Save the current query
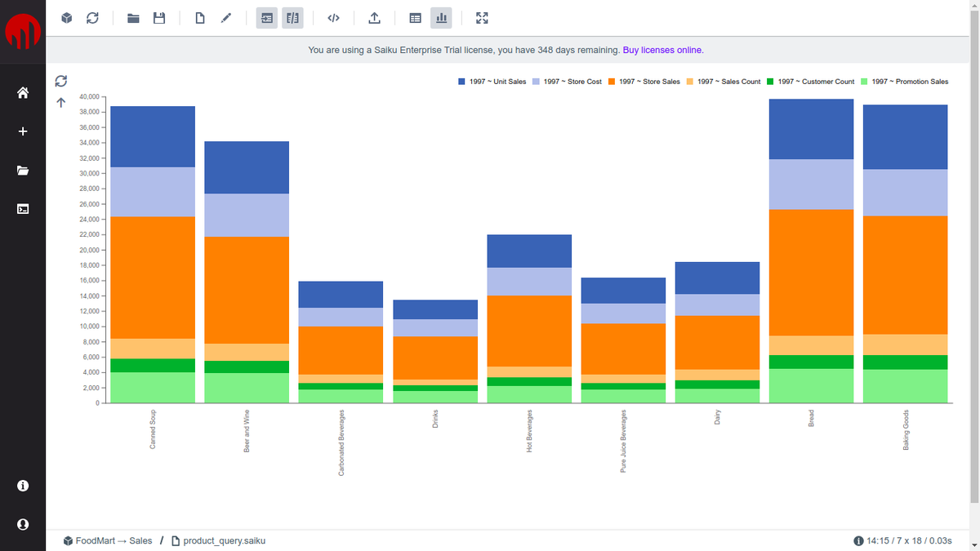This screenshot has height=551, width=980. tap(158, 17)
